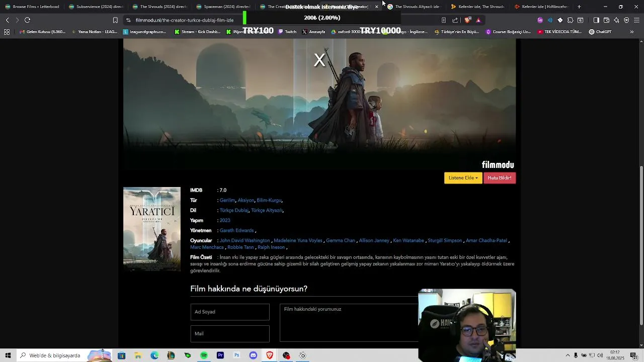Click the Windows Start button
This screenshot has width=644, height=362.
tap(8, 355)
